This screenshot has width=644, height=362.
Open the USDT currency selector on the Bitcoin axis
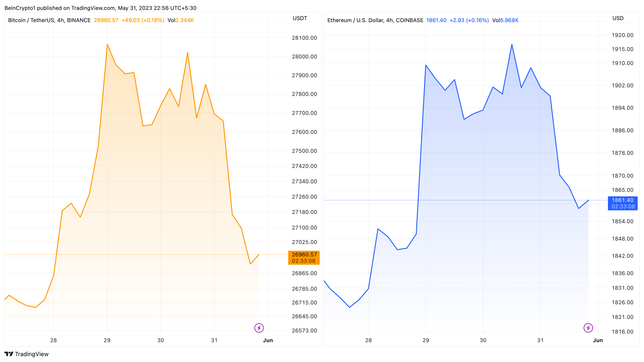(x=300, y=18)
